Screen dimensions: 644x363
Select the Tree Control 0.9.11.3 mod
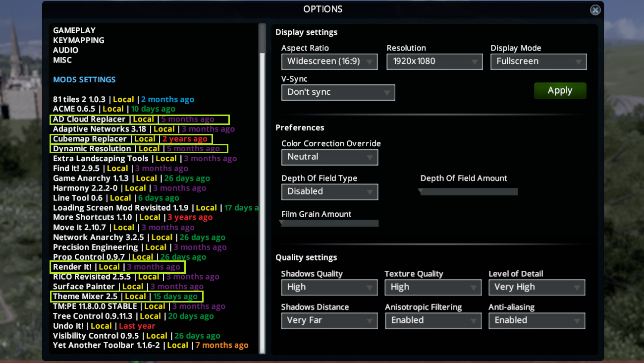pyautogui.click(x=133, y=316)
